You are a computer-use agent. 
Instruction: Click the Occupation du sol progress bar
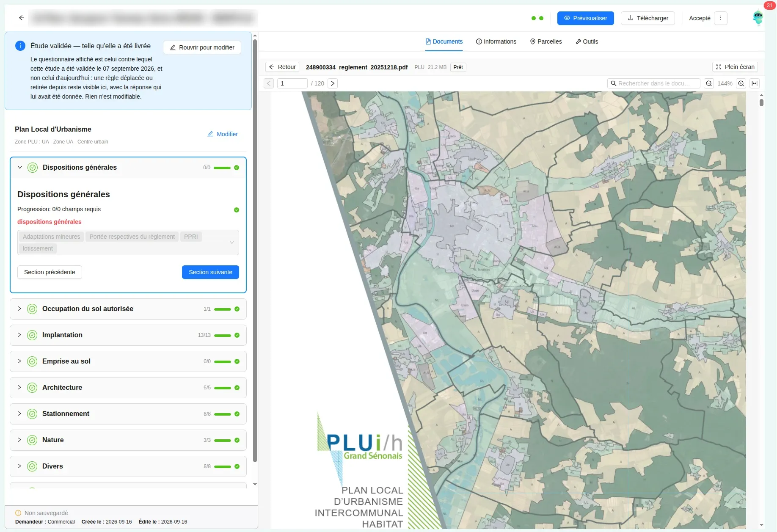coord(223,309)
